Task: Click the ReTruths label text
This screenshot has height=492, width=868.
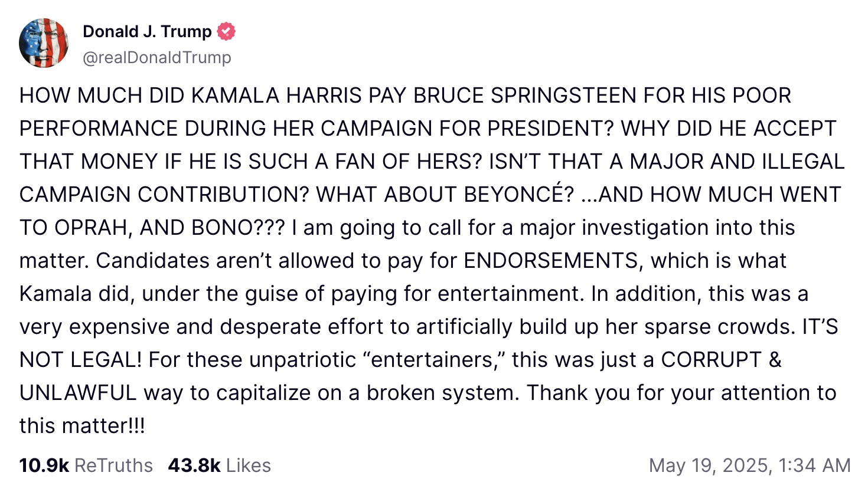Action: (x=113, y=465)
